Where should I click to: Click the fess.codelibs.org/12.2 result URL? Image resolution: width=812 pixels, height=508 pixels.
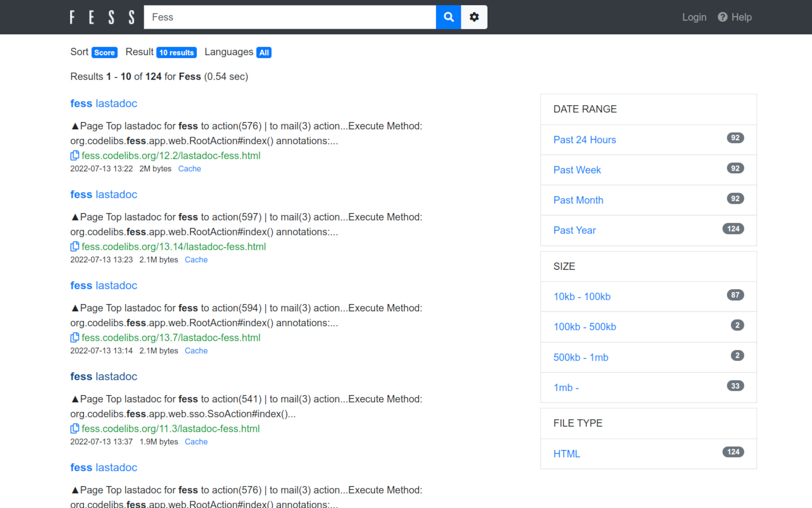tap(170, 156)
